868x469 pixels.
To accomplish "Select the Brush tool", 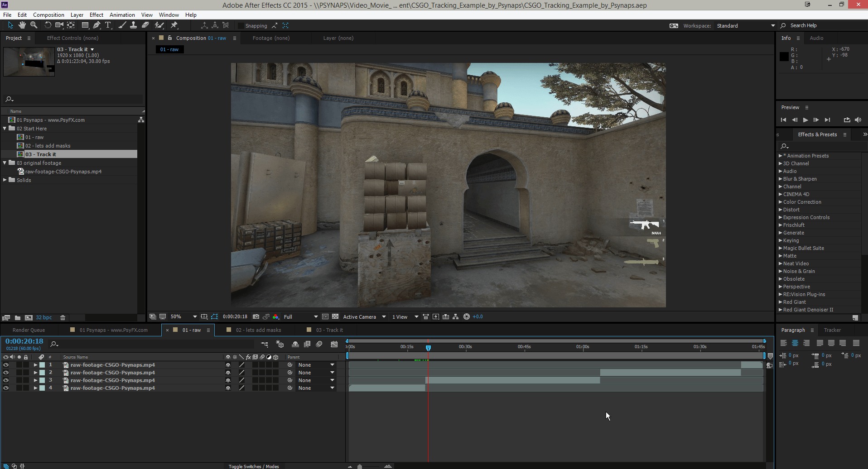I will (x=122, y=25).
